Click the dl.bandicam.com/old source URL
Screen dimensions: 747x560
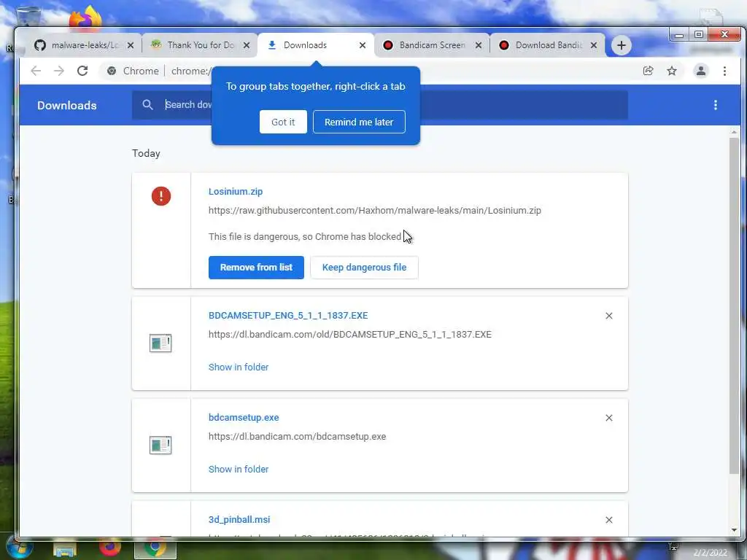point(349,335)
